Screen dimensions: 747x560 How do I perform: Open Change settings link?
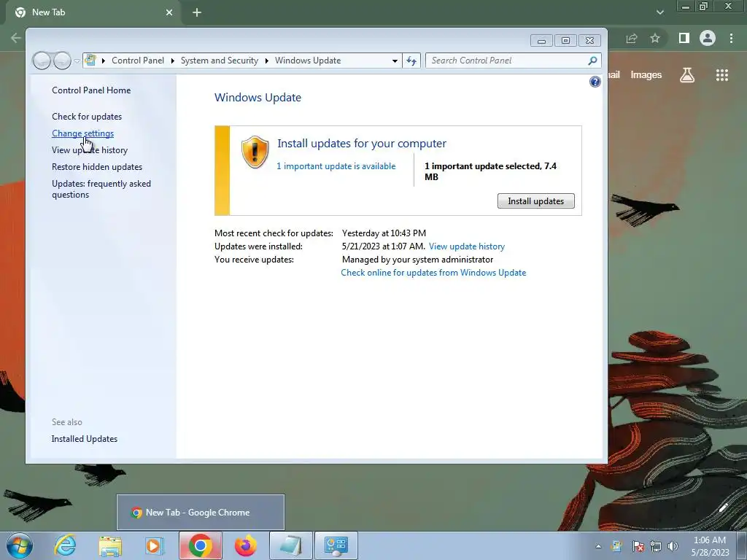(83, 133)
